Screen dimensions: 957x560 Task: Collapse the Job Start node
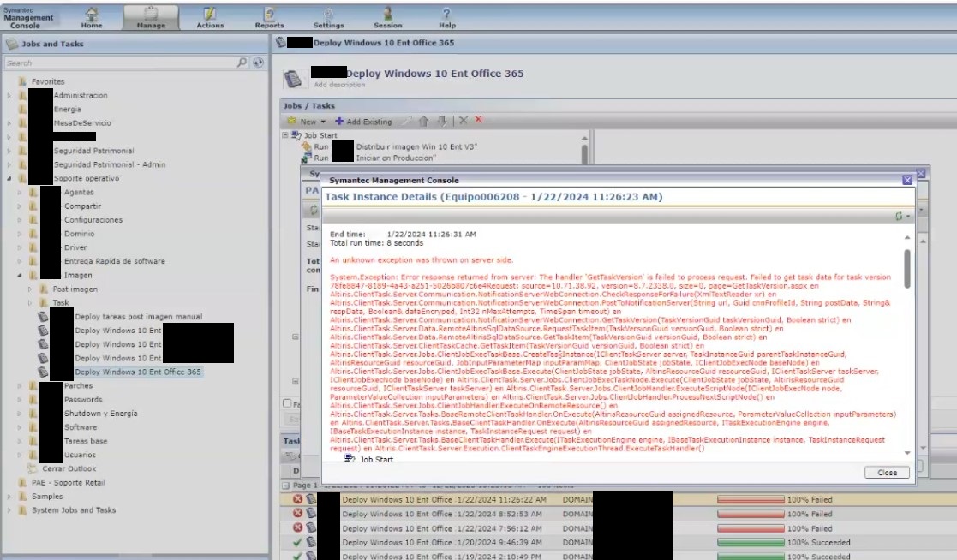[285, 134]
